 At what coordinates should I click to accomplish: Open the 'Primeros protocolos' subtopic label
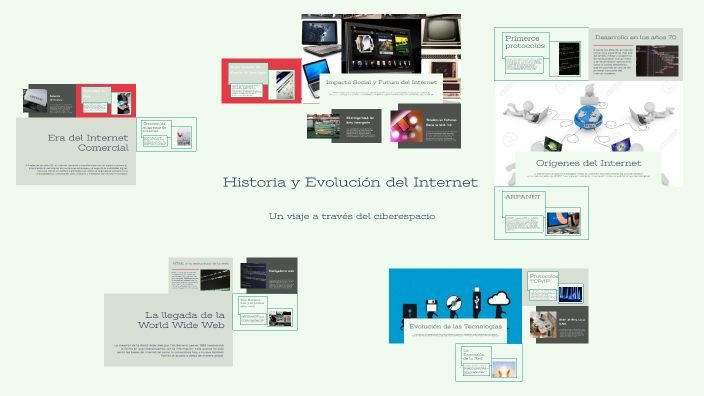[525, 42]
